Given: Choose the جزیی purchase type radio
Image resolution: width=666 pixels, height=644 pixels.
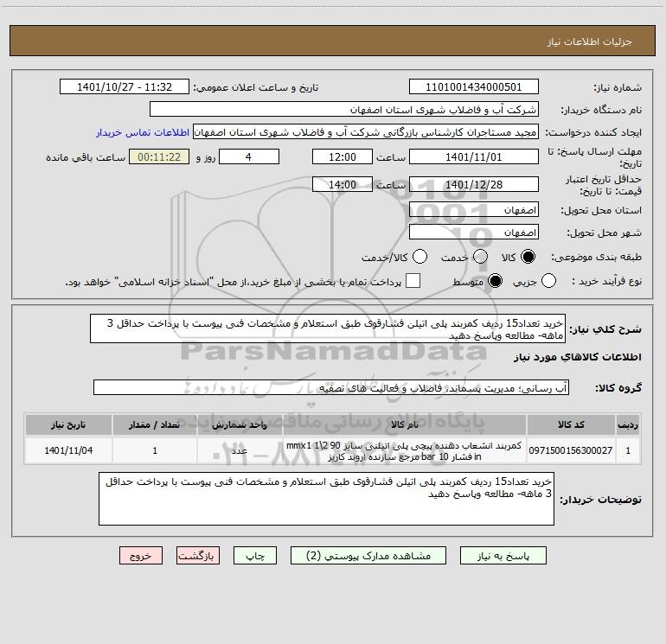Looking at the screenshot, I should point(548,281).
